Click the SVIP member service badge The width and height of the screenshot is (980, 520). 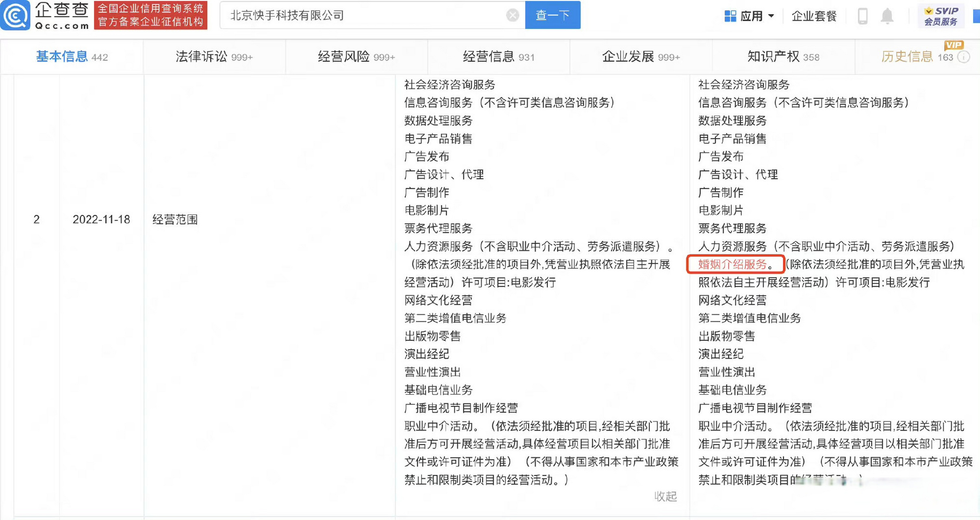tap(941, 16)
